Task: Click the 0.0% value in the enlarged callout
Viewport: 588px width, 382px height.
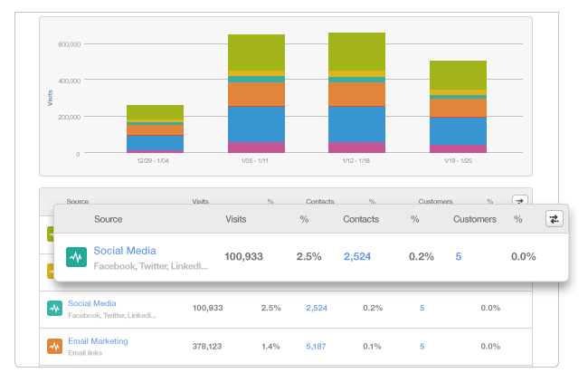Action: [523, 257]
